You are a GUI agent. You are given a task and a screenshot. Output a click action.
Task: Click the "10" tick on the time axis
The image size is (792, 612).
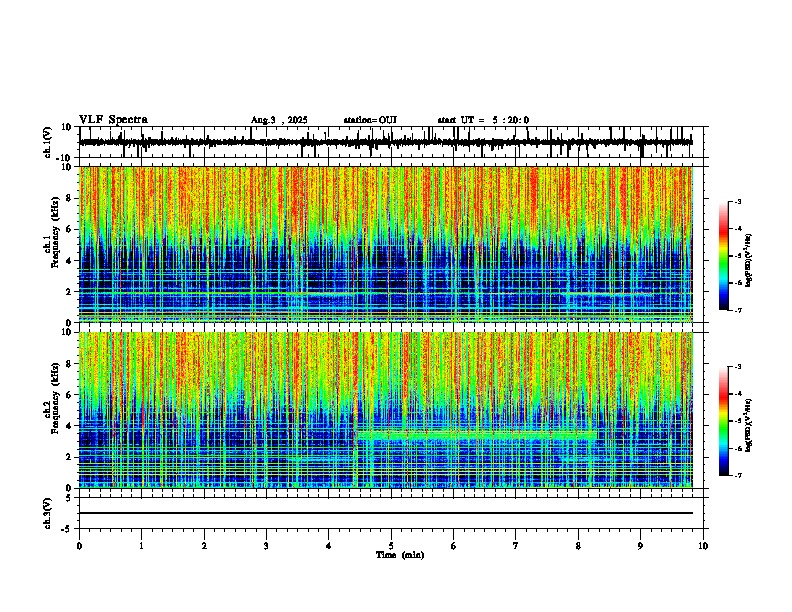(x=703, y=546)
